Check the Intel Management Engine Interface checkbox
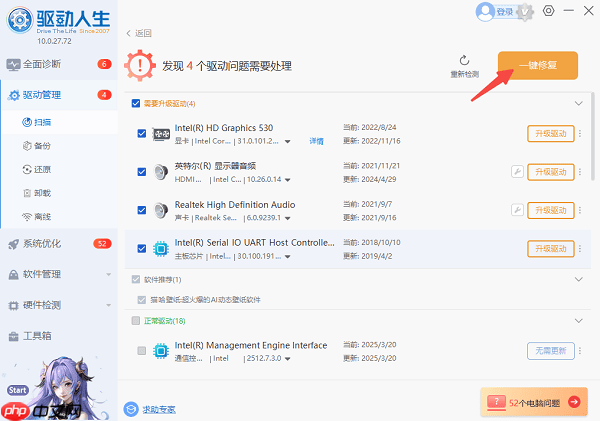 click(141, 351)
